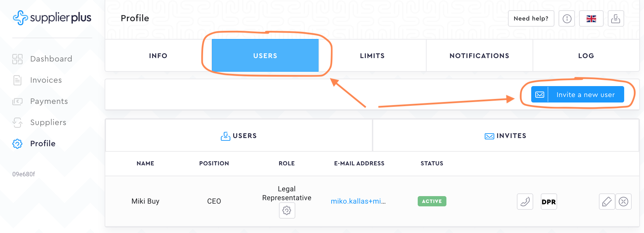The height and width of the screenshot is (233, 644).
Task: Remove user Miki Buy with X icon
Action: (x=623, y=202)
